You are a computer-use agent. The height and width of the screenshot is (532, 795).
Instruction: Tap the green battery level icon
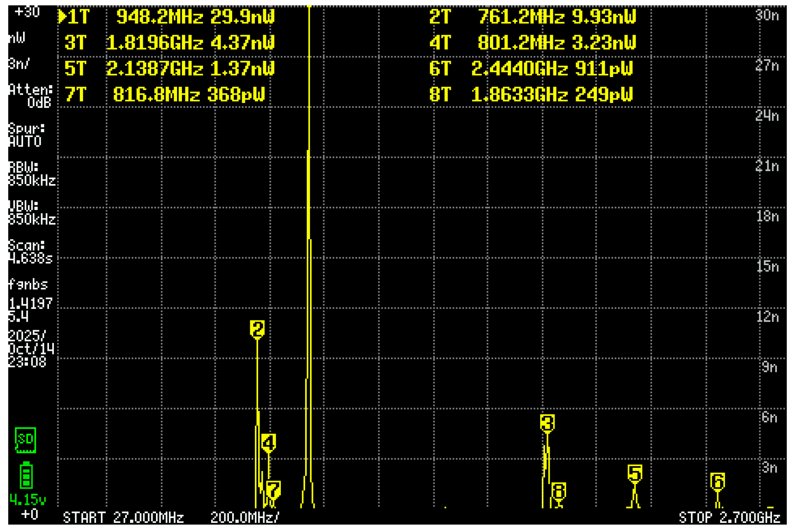(x=26, y=475)
